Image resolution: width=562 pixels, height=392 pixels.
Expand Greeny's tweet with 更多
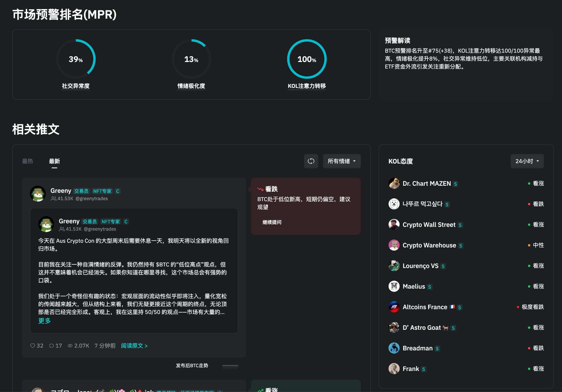tap(44, 320)
